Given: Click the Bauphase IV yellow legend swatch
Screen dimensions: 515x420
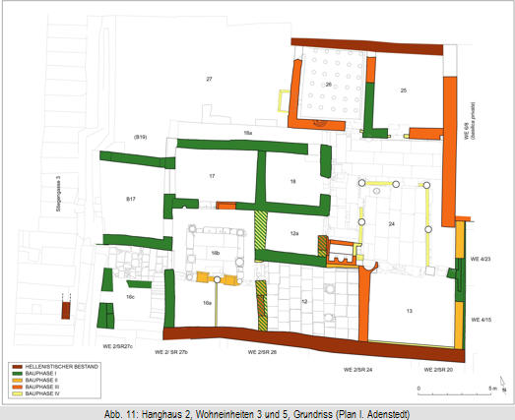Looking at the screenshot, I should point(17,393).
